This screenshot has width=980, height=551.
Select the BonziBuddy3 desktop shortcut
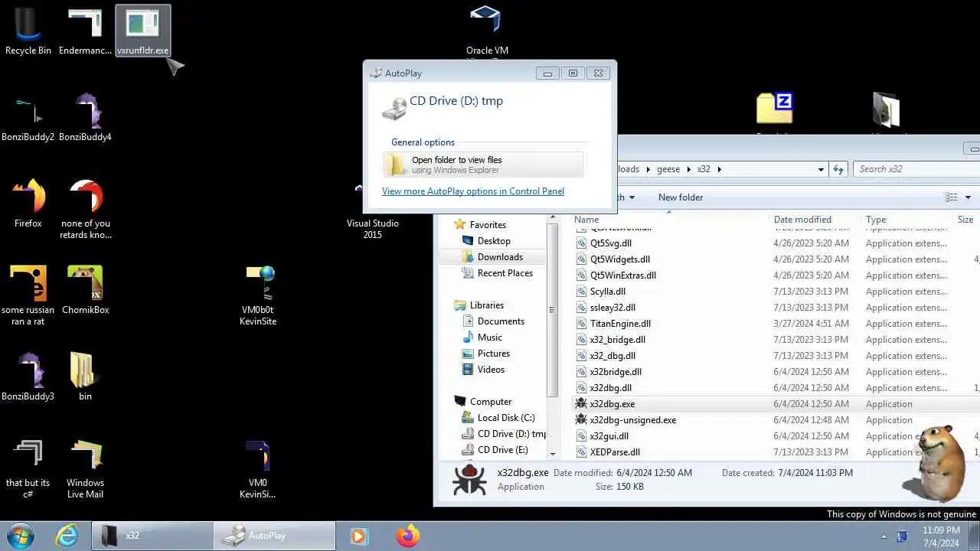tap(28, 377)
